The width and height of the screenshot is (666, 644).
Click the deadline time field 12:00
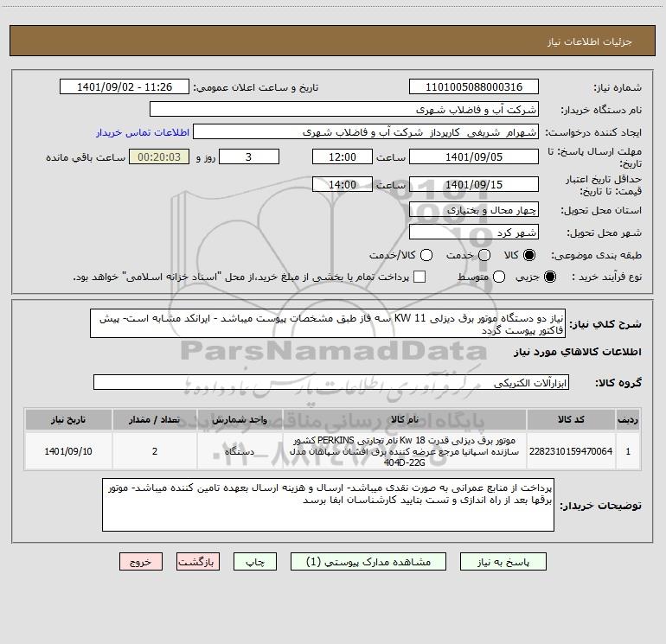[x=343, y=156]
